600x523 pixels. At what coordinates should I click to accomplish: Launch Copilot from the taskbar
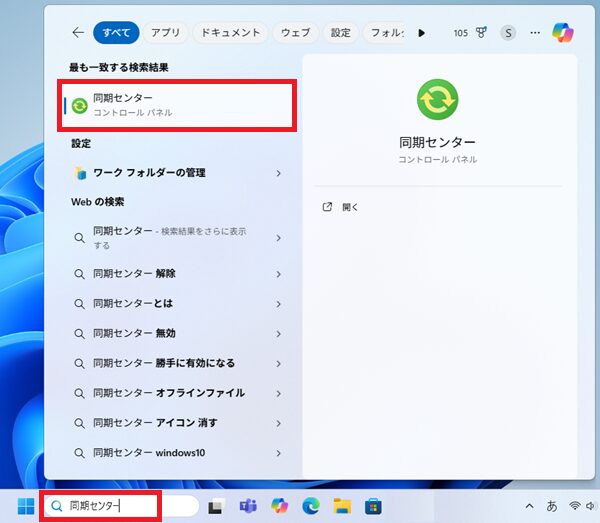(280, 506)
